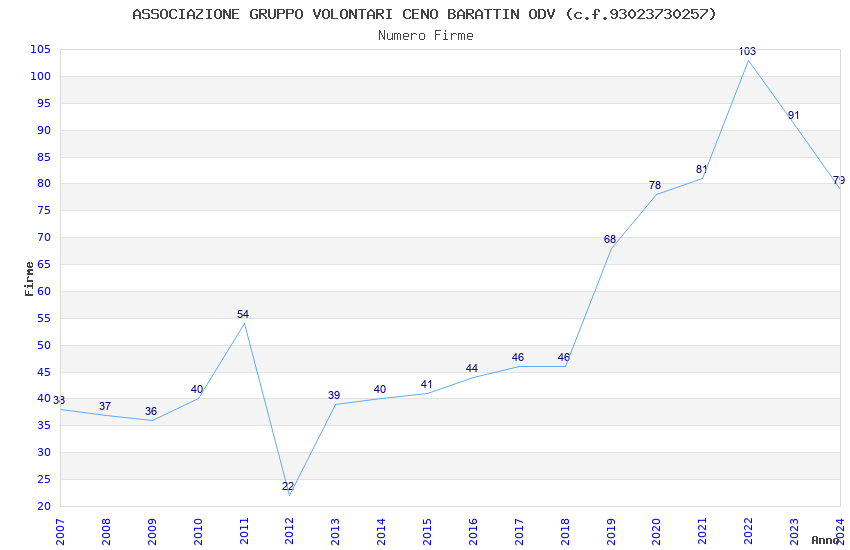Select the data label 68 at 2019

(610, 240)
